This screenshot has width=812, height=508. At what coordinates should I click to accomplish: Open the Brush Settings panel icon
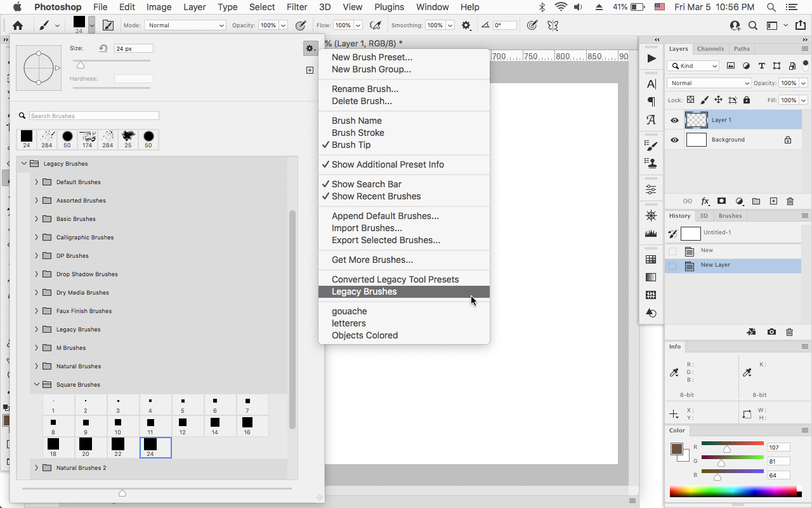tap(651, 144)
